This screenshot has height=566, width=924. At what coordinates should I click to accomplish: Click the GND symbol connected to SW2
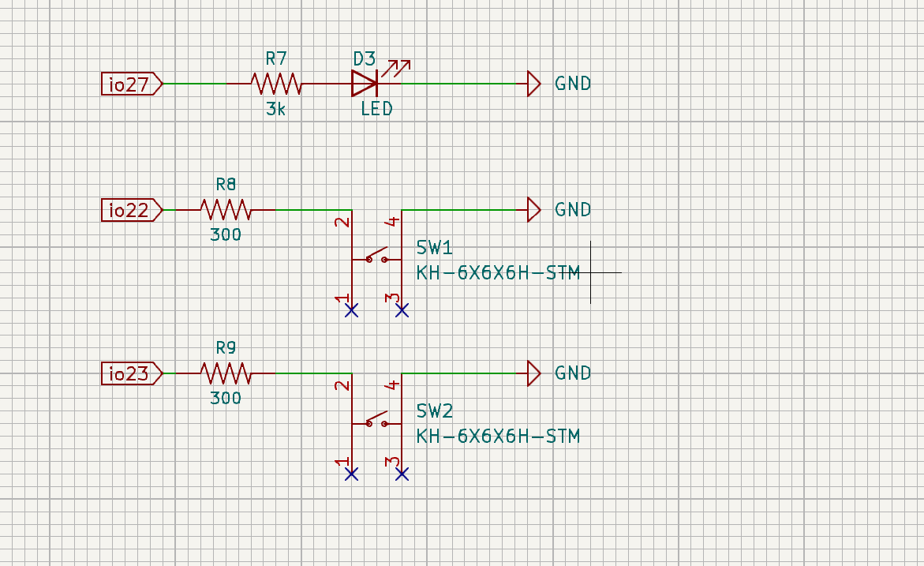(x=533, y=373)
